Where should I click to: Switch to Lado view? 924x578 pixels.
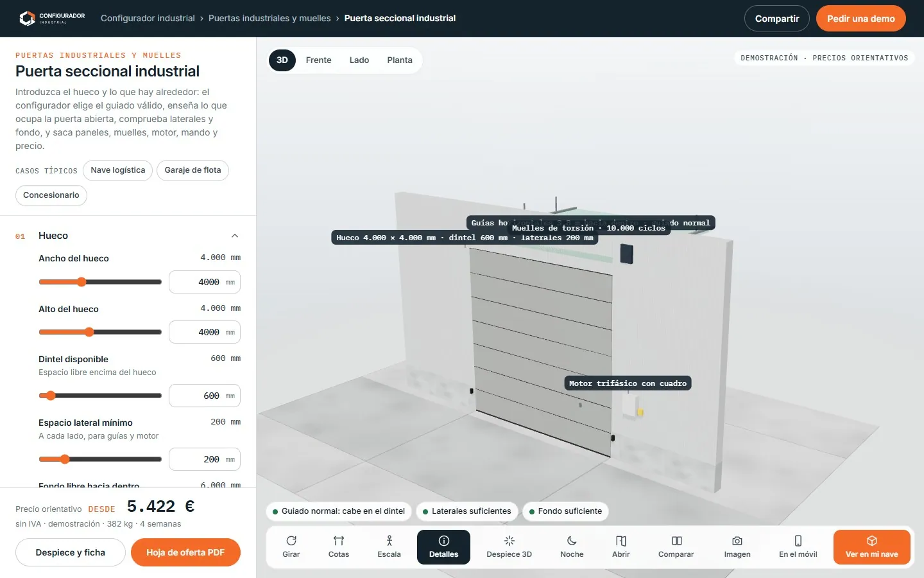click(359, 60)
